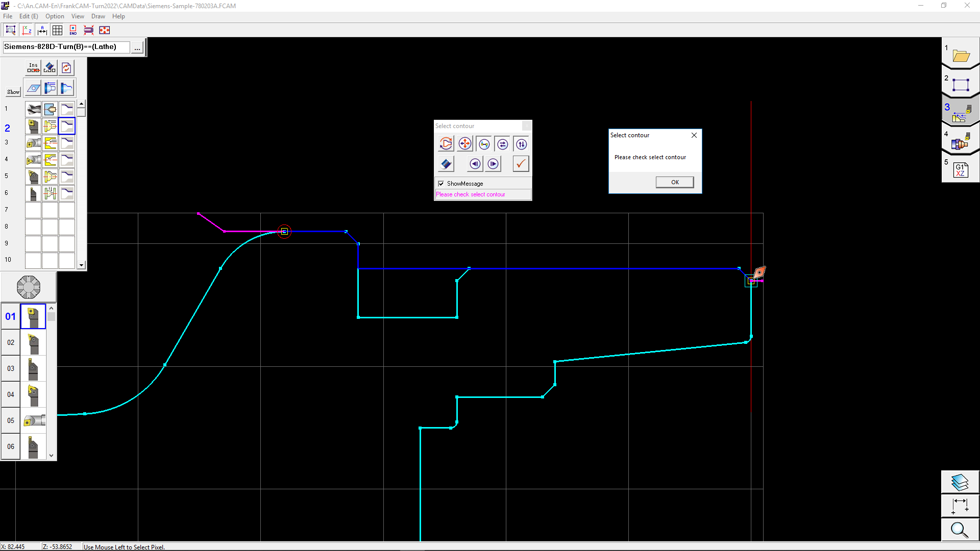Click the red checkmark confirm button

(520, 164)
